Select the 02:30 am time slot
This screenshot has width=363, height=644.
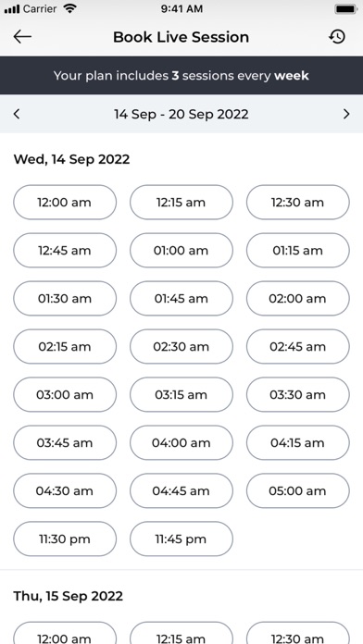coord(181,346)
